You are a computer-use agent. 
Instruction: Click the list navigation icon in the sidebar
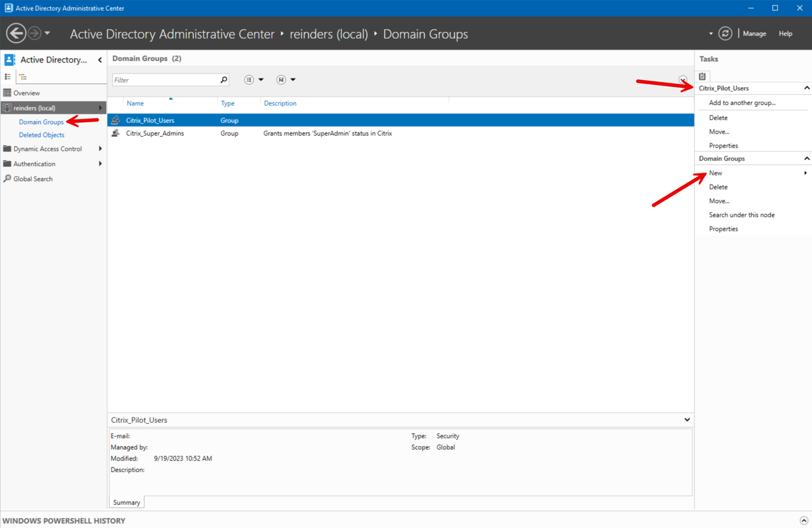click(x=7, y=77)
